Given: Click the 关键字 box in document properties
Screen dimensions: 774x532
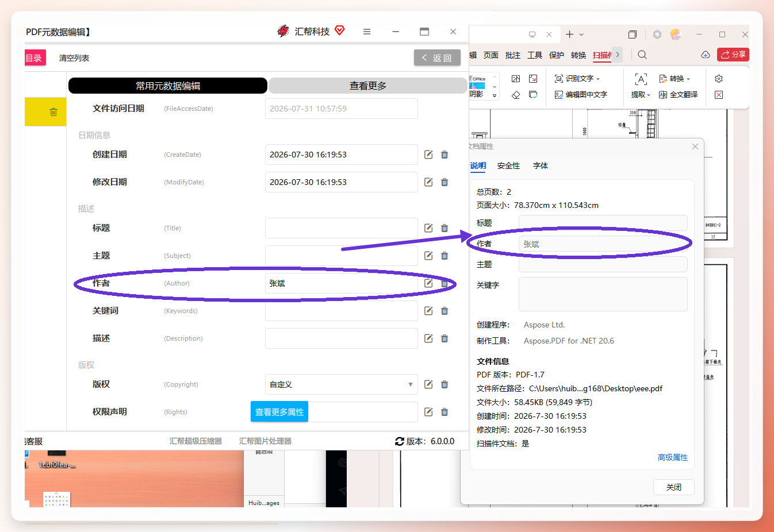Looking at the screenshot, I should tap(603, 294).
